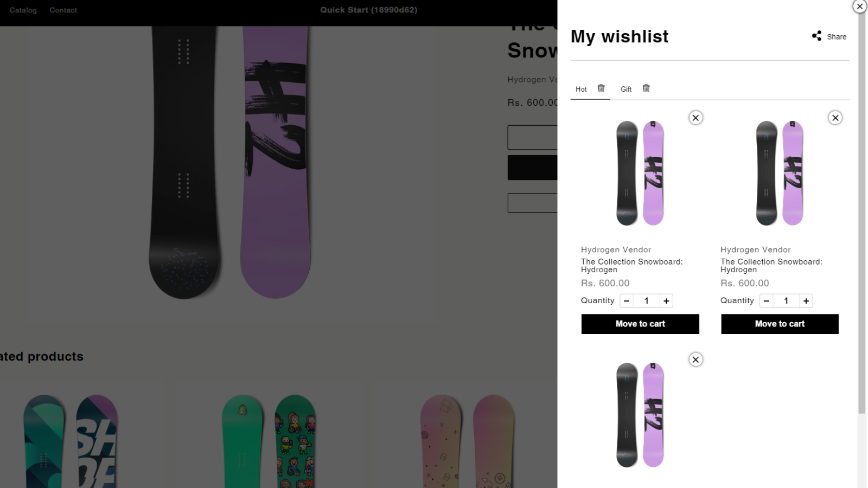Remove the second Hydrogen snowboard from the wishlist
This screenshot has width=868, height=488.
[x=835, y=118]
